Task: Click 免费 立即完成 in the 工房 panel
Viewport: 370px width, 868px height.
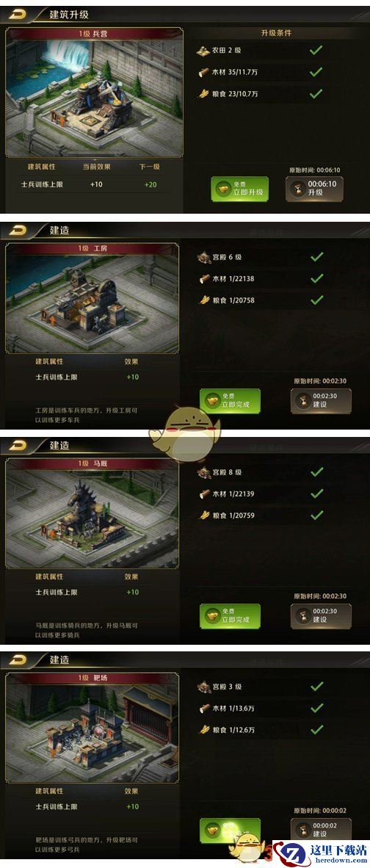Action: (x=230, y=401)
